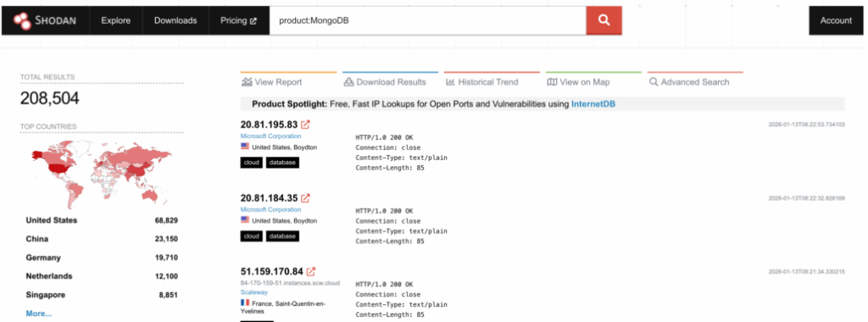Click the TOP COUNTRIES heading
868x322 pixels.
point(48,126)
